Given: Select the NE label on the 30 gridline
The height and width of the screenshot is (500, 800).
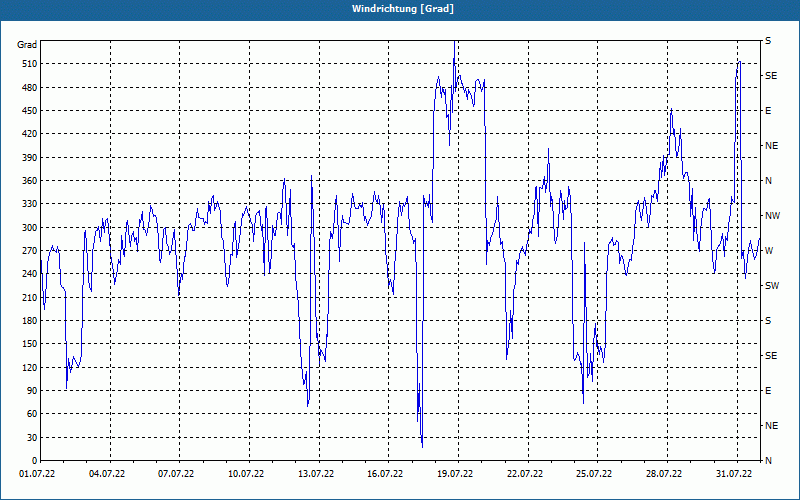Looking at the screenshot, I should 771,426.
